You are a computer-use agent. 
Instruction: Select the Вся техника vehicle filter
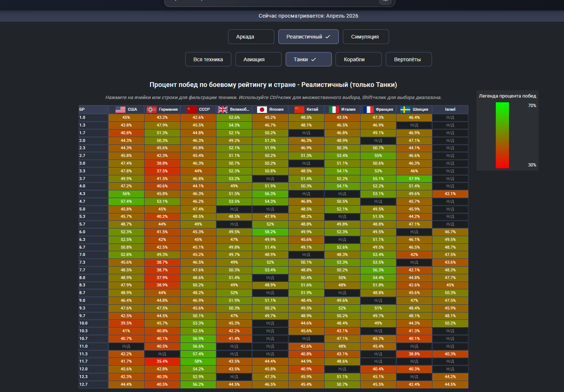208,59
